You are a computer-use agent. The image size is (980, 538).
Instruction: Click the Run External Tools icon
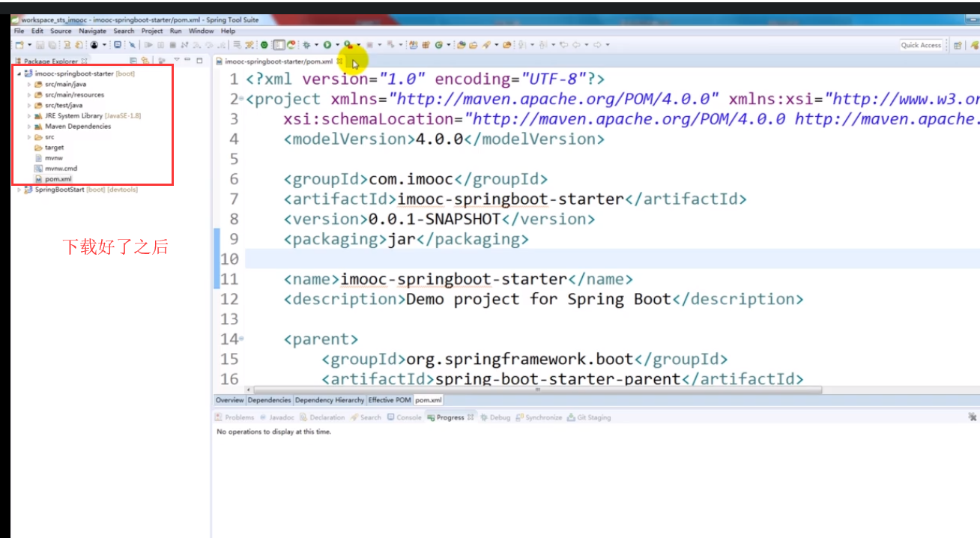pos(348,45)
